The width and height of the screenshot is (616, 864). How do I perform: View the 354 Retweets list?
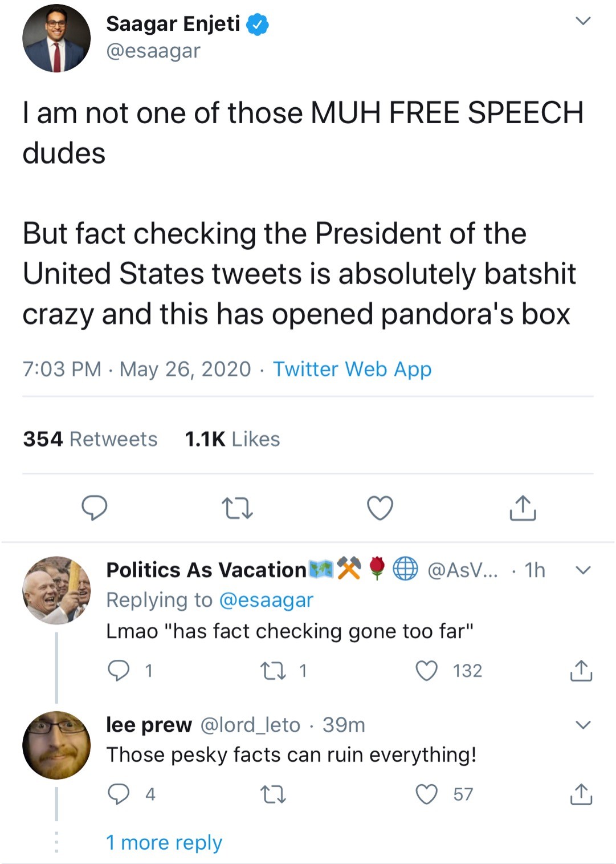(90, 439)
